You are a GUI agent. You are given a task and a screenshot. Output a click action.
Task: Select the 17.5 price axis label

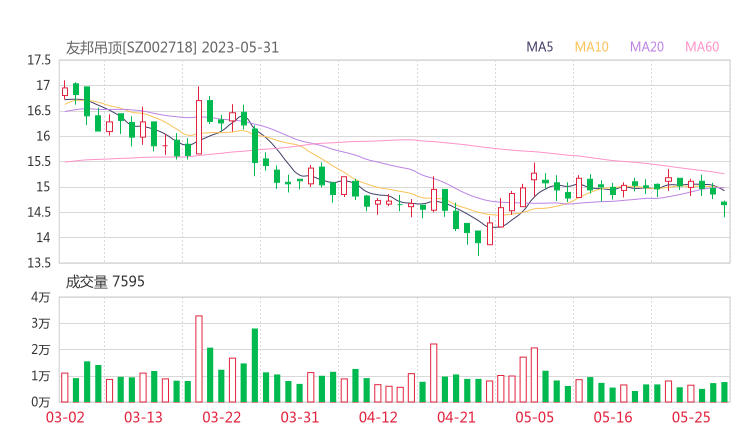point(39,60)
